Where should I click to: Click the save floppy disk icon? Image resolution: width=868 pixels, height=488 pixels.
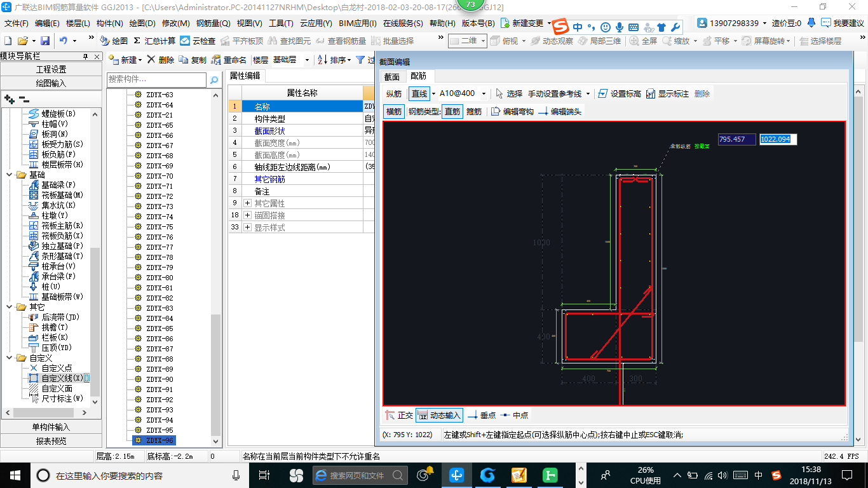point(45,41)
